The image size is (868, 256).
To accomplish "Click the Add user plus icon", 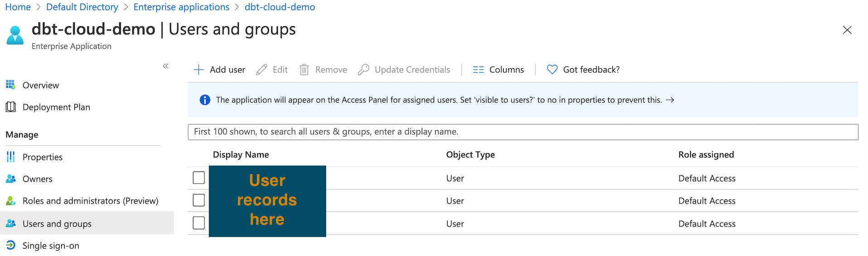I will point(198,70).
